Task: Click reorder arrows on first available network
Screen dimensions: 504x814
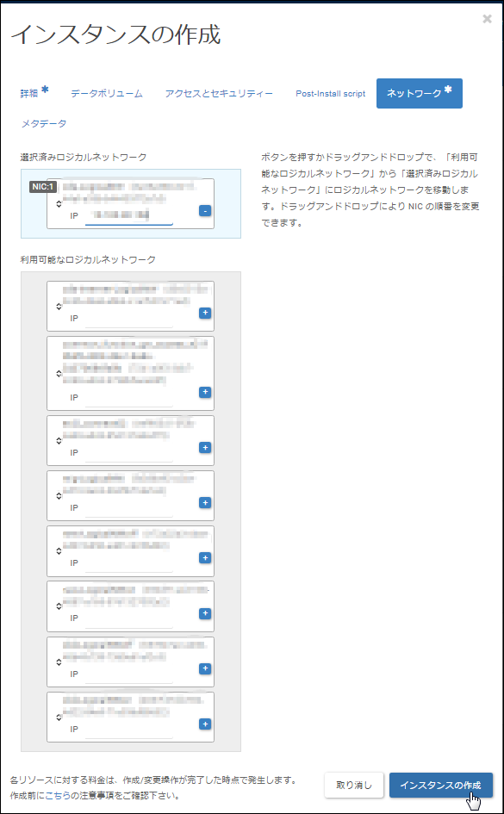Action: tap(59, 307)
